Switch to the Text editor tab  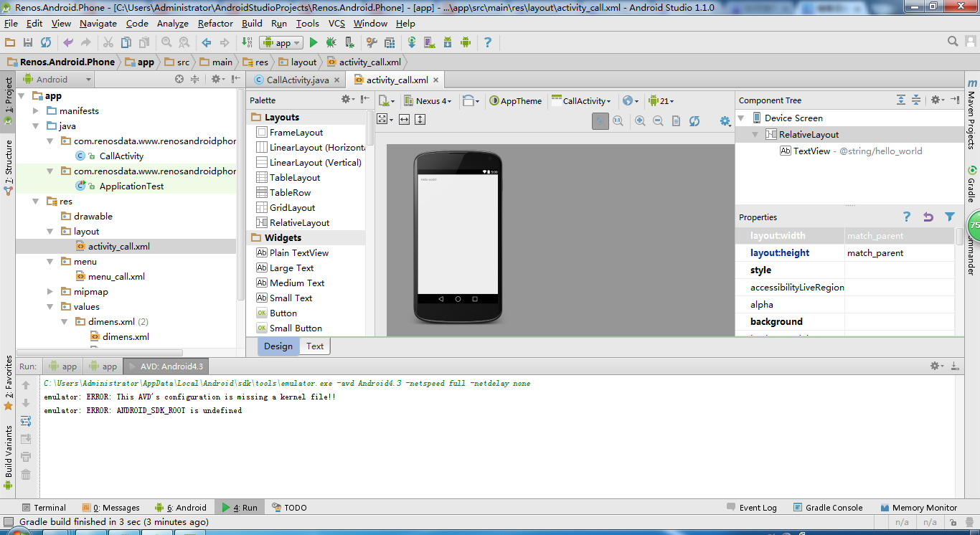(x=315, y=346)
